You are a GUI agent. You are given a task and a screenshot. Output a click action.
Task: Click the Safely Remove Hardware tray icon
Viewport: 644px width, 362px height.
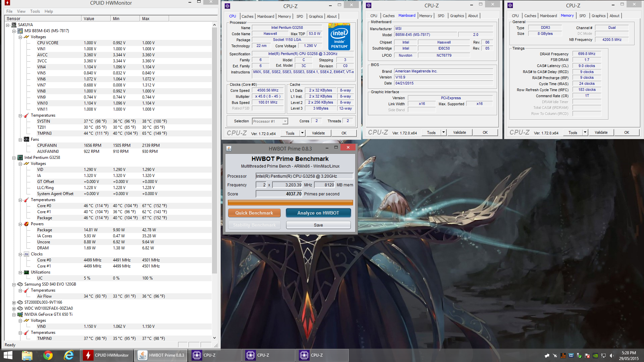click(579, 356)
